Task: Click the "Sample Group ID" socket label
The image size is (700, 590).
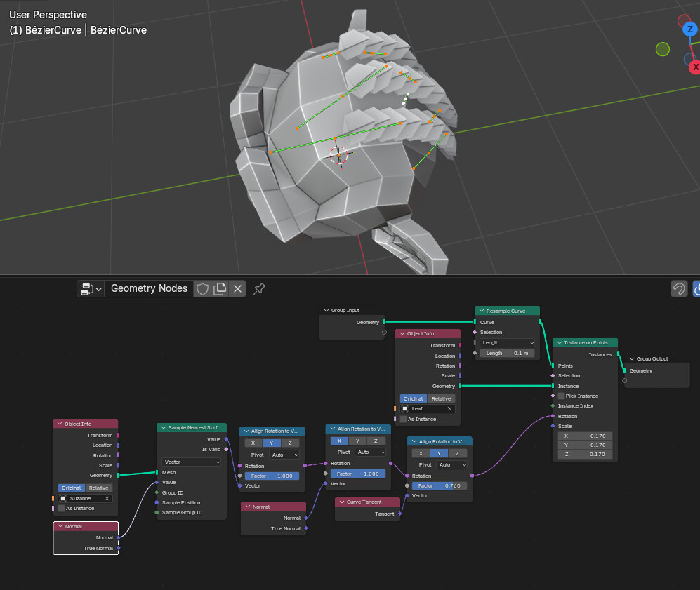Action: (182, 513)
